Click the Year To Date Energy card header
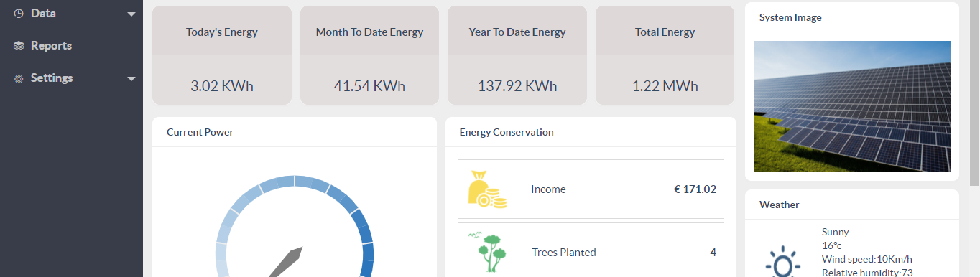This screenshot has width=980, height=277. coord(517,32)
